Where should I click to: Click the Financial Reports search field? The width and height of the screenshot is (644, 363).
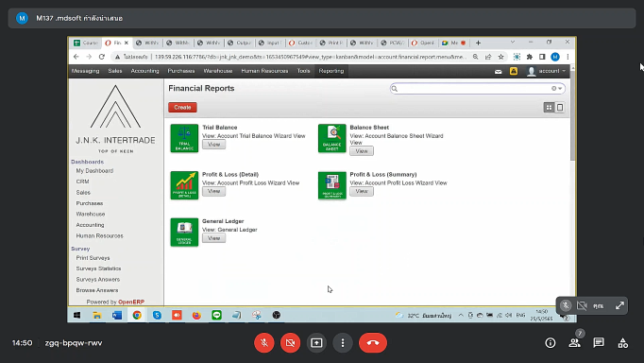click(x=477, y=88)
